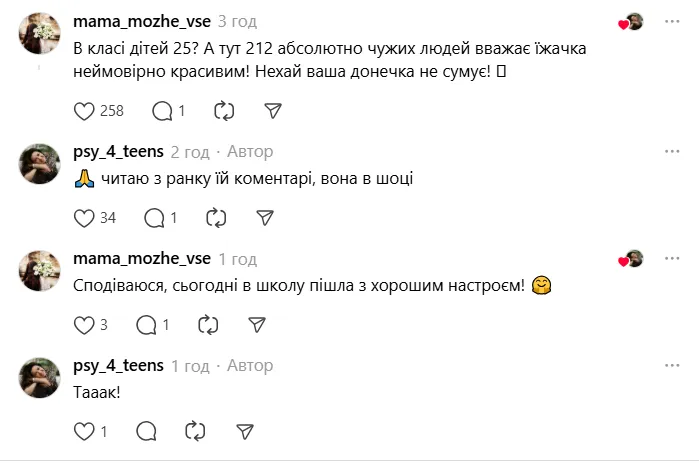Reply to "Сподіваюся, сьогодні в школу" comment
The width and height of the screenshot is (699, 473).
click(147, 325)
